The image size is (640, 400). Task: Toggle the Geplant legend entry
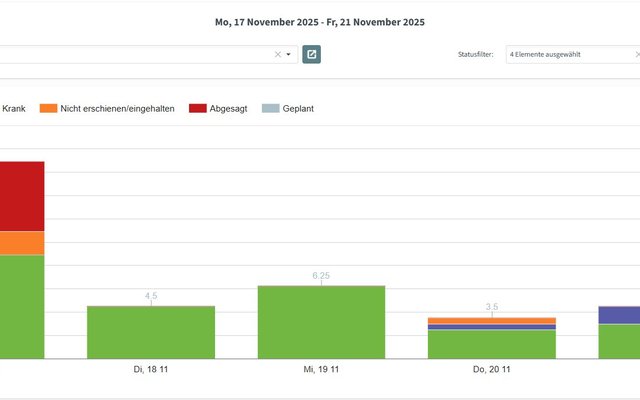[x=288, y=109]
